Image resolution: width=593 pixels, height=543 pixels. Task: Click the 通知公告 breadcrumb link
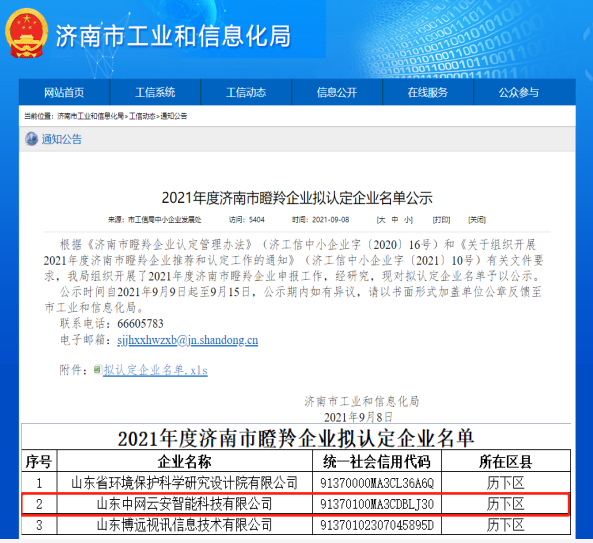tap(174, 116)
